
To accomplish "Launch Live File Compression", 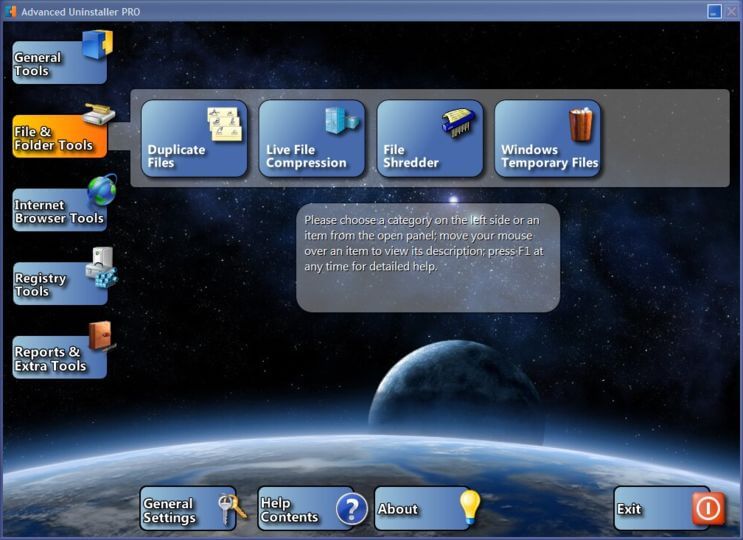I will pyautogui.click(x=312, y=138).
